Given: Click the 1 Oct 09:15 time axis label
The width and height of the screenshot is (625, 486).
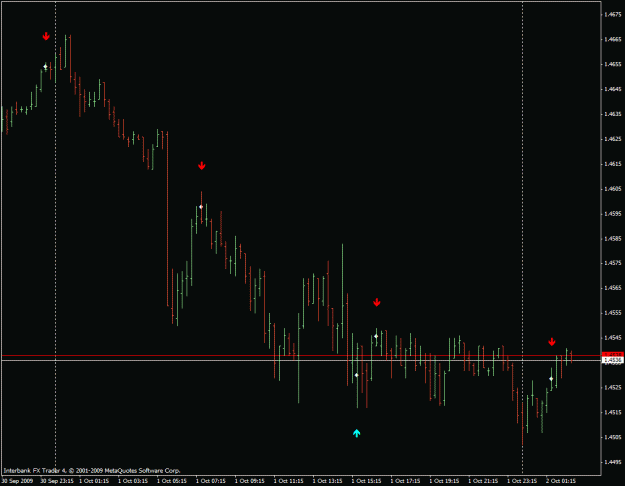Looking at the screenshot, I should [x=250, y=481].
